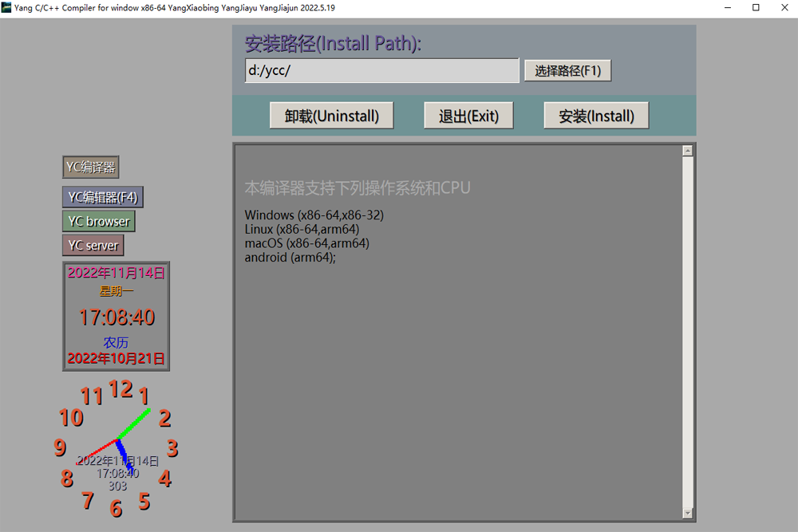Click the date 2022年11月14日 in calendar panel

click(116, 273)
